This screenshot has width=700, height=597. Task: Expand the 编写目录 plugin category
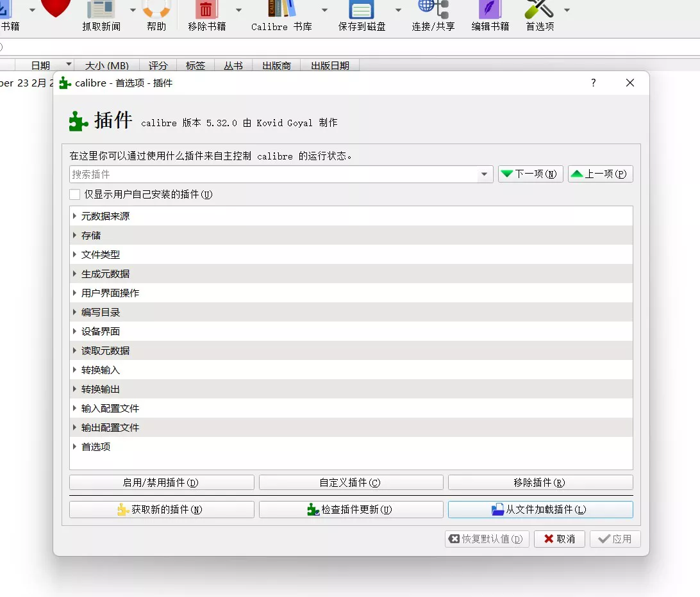click(74, 312)
